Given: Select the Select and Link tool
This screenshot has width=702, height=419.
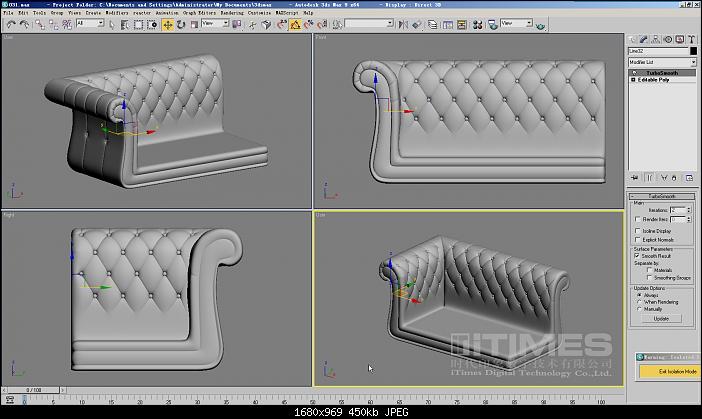Looking at the screenshot, I should pos(40,25).
